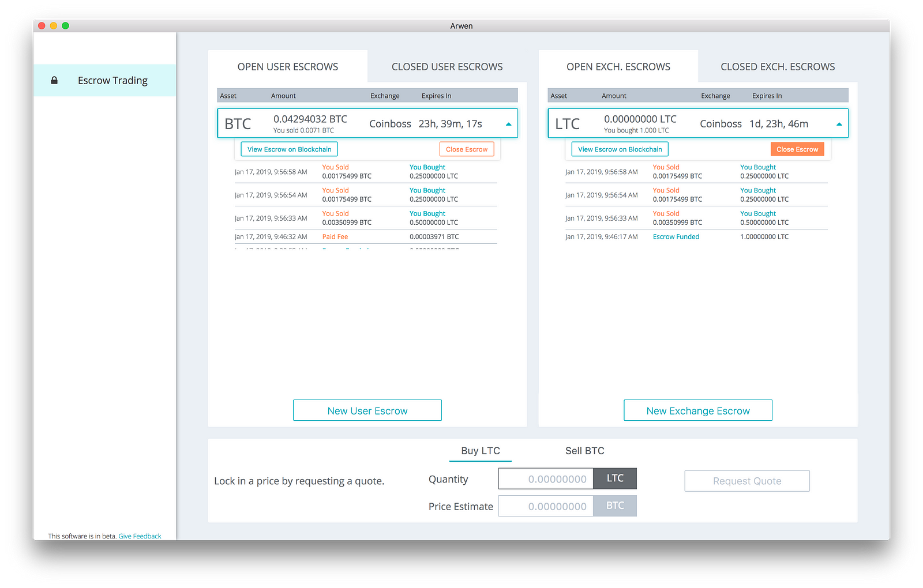Collapse the BTC escrow row arrow

pyautogui.click(x=508, y=125)
